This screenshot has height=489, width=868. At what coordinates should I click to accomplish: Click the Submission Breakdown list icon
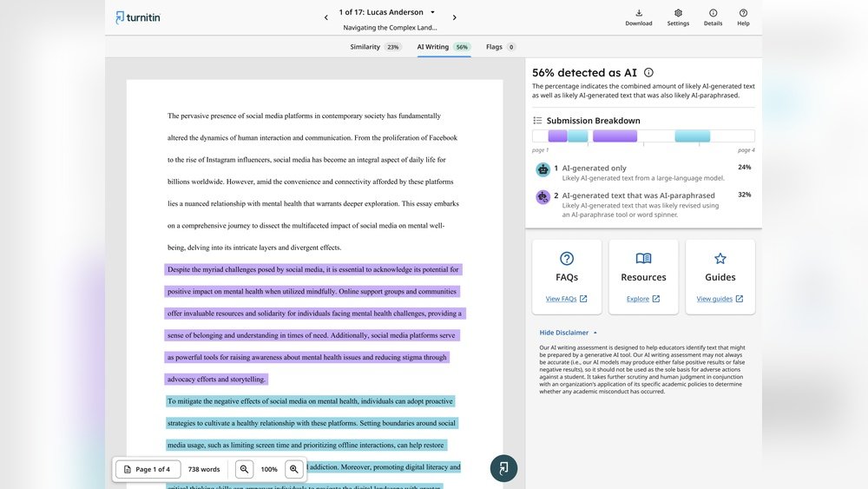537,120
